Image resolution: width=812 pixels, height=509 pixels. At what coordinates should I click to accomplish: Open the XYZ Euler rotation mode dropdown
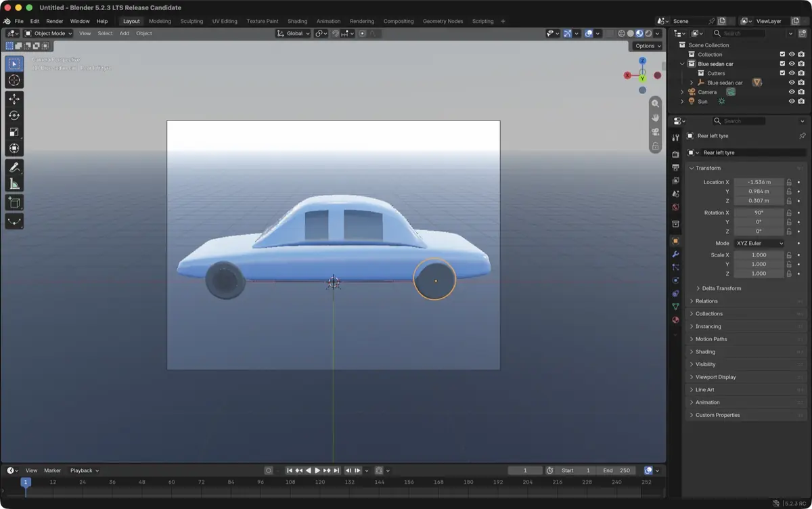point(759,243)
